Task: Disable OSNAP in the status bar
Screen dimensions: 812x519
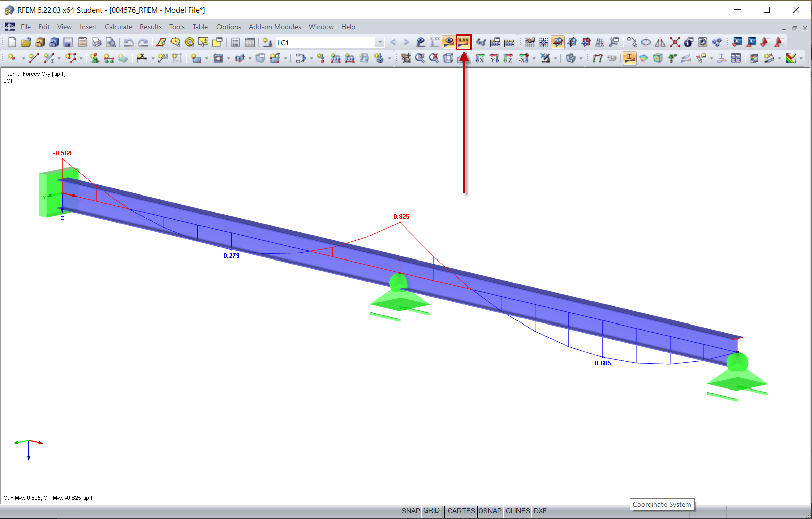Action: pos(490,511)
